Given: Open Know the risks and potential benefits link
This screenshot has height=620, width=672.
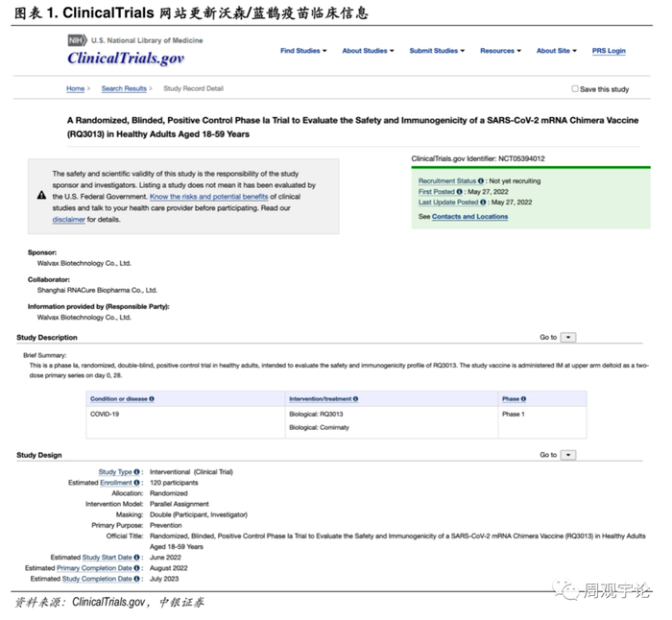Looking at the screenshot, I should click(208, 197).
